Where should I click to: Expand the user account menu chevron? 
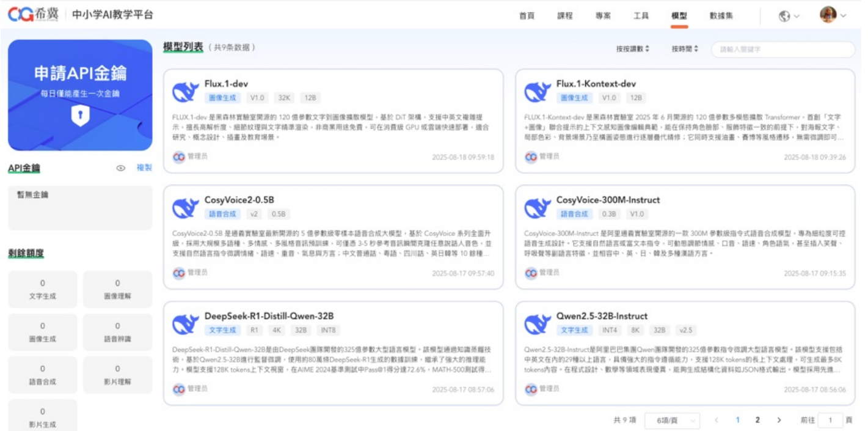tap(844, 16)
